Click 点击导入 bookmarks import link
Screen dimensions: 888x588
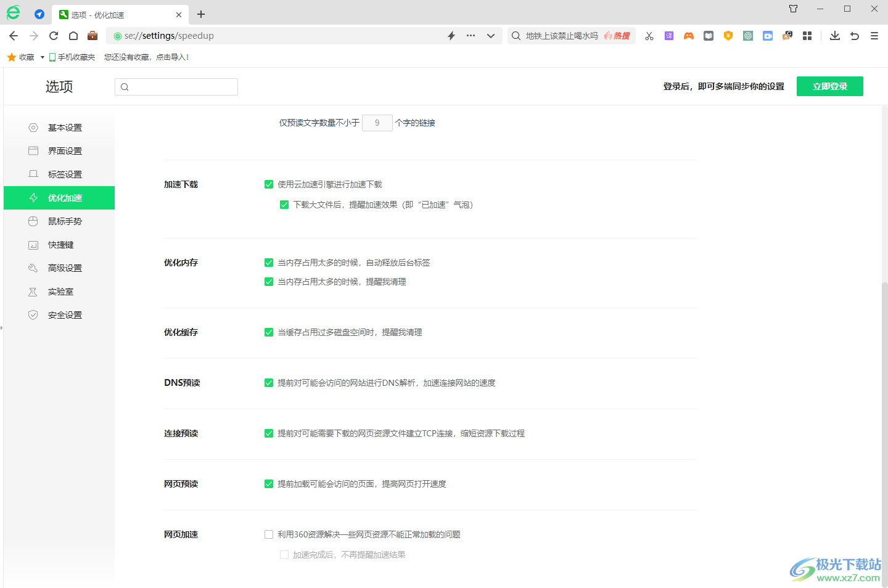[x=172, y=57]
